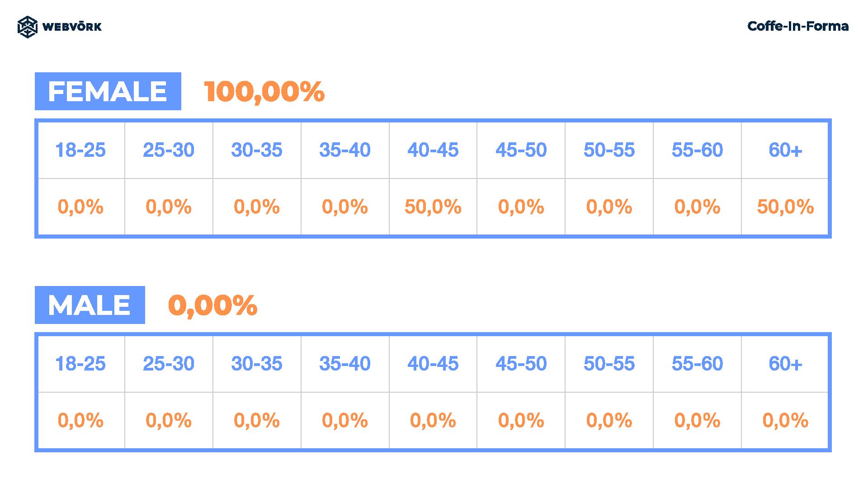The image size is (868, 488).
Task: Select the 100,00% female total value
Action: pyautogui.click(x=264, y=92)
